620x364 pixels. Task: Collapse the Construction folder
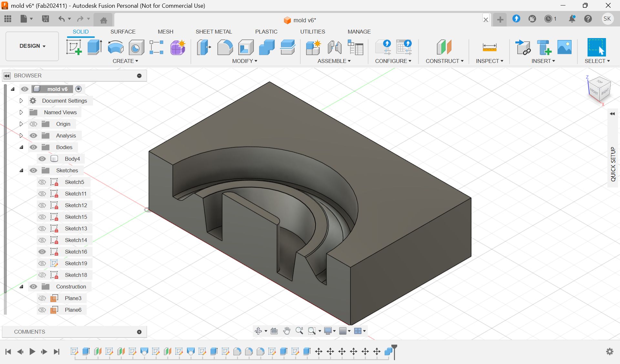pyautogui.click(x=21, y=287)
